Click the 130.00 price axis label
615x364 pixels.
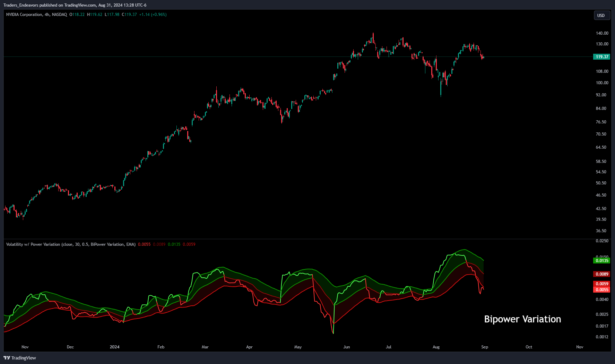click(602, 44)
